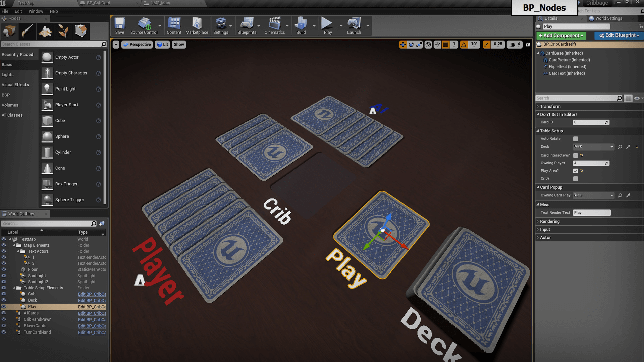Open the Deck actor dropdown
Screen dimensions: 644x362
593,147
